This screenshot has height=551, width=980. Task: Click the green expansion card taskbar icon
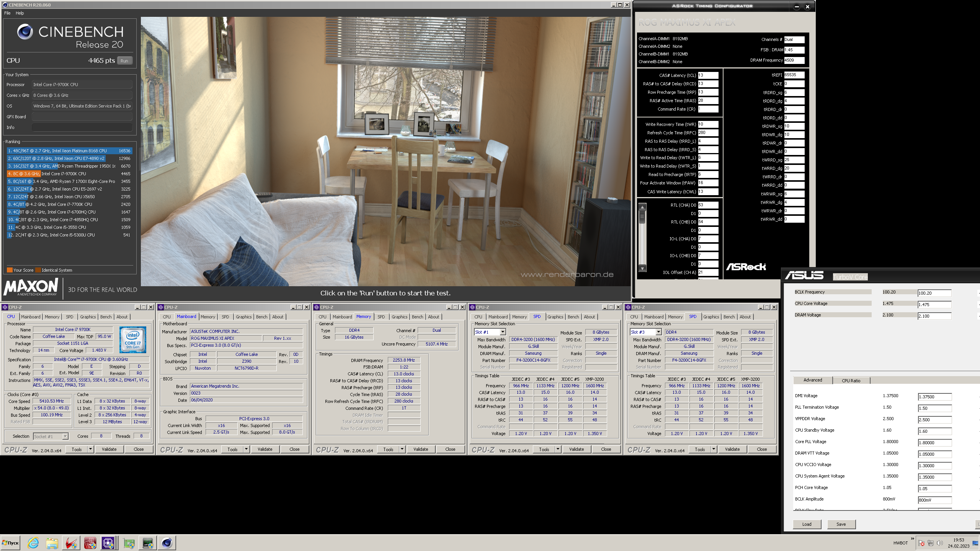click(x=129, y=543)
